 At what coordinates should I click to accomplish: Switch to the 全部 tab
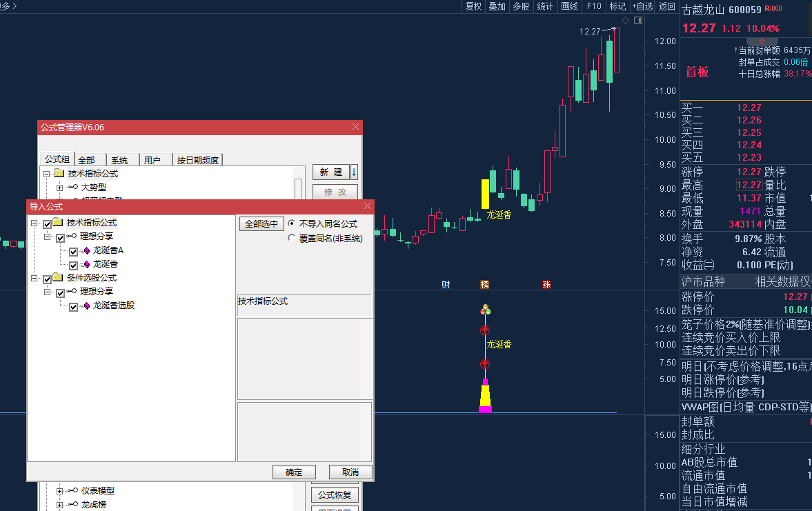(x=90, y=160)
